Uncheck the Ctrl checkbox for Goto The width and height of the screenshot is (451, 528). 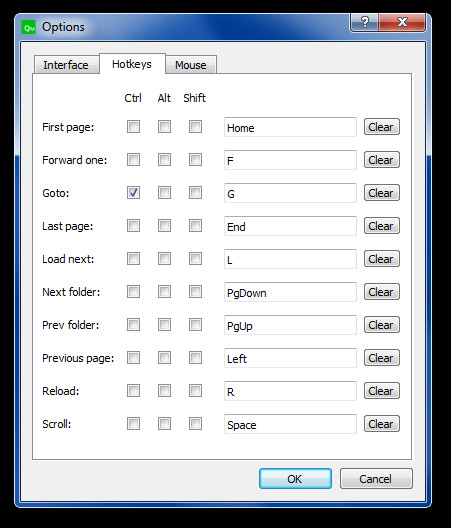pyautogui.click(x=133, y=193)
